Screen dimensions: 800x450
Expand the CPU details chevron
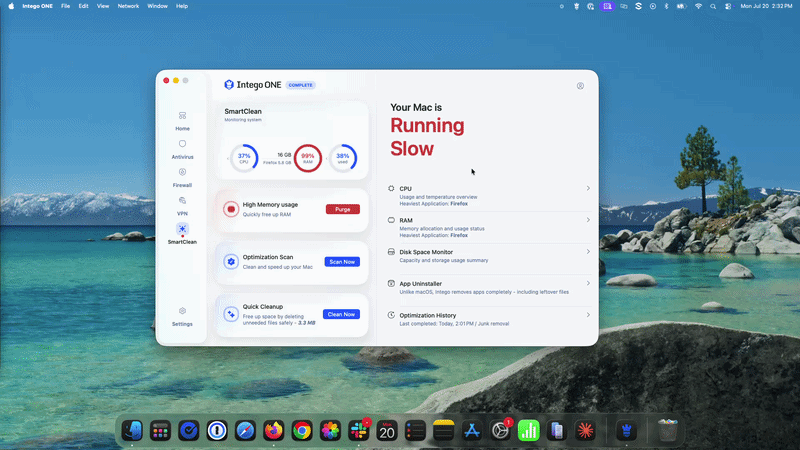588,188
